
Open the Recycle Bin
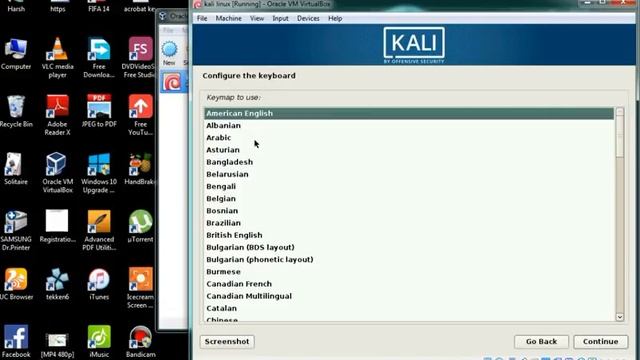16,112
